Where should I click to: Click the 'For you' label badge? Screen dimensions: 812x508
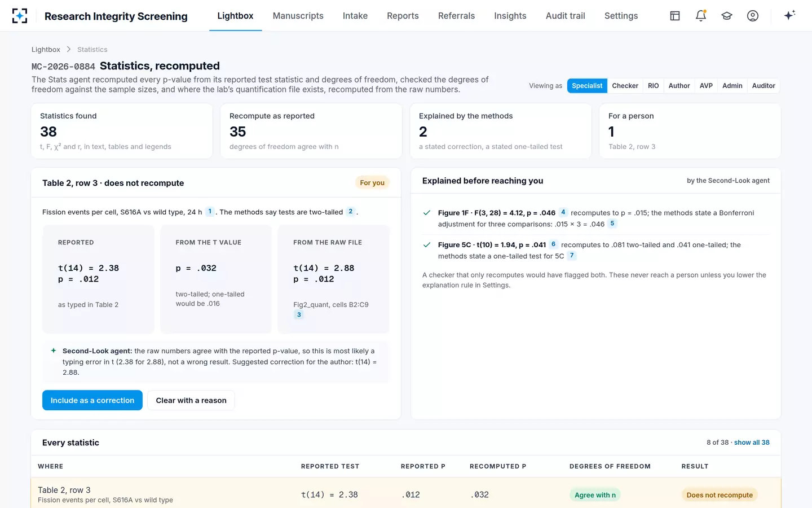[x=372, y=182]
